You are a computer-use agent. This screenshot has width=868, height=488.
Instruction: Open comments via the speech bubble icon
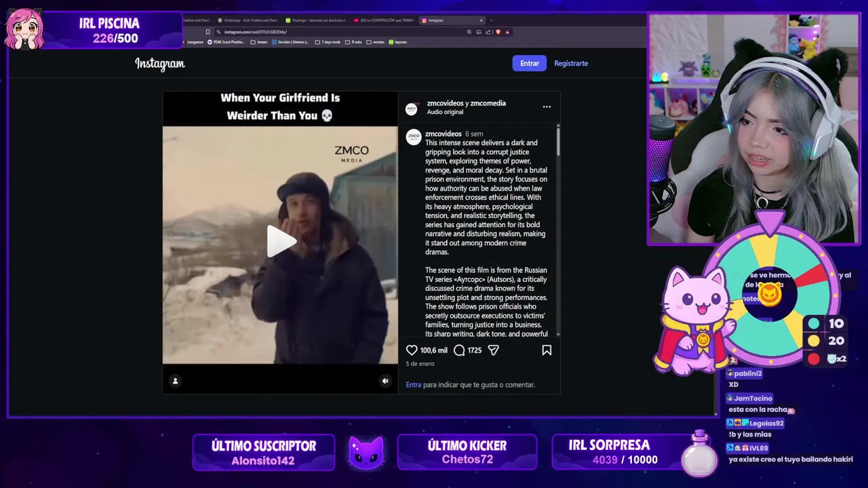(459, 350)
